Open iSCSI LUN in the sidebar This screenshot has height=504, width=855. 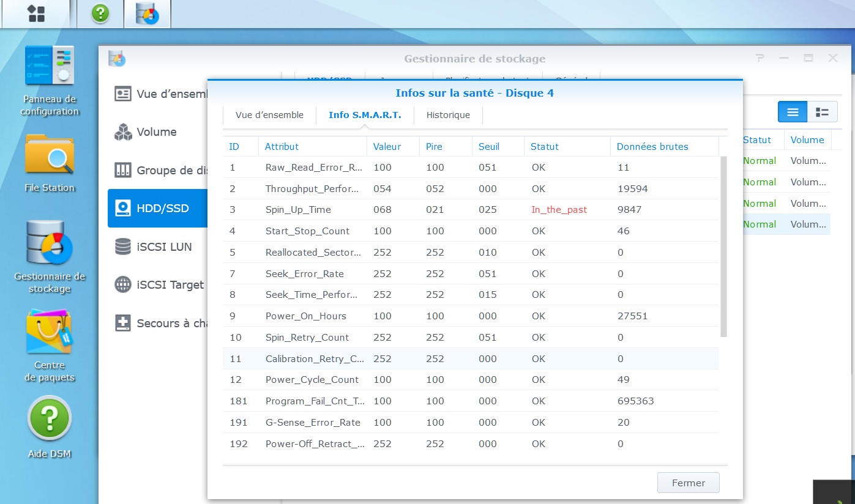163,247
